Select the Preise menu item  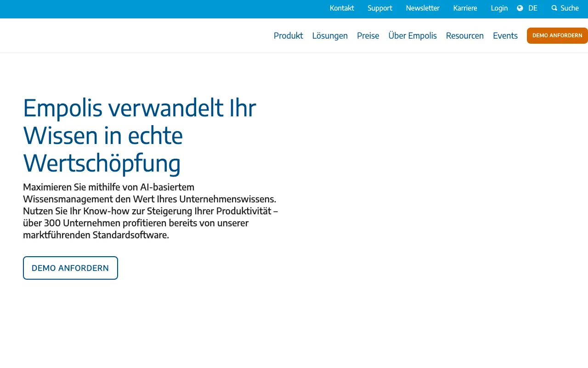coord(368,35)
